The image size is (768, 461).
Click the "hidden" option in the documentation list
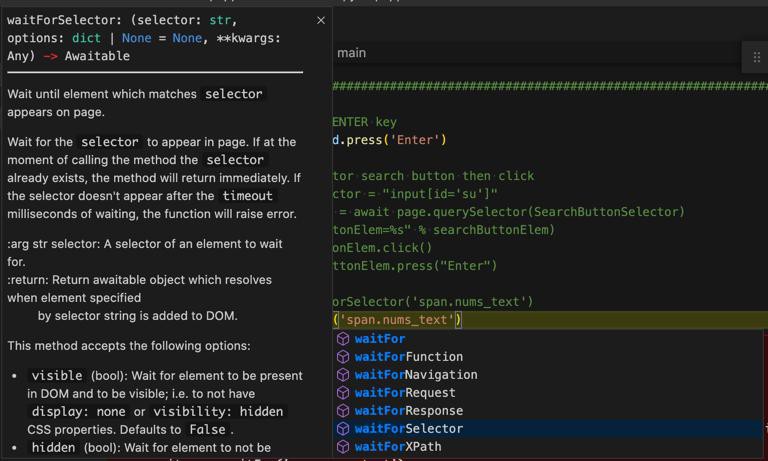pos(53,448)
